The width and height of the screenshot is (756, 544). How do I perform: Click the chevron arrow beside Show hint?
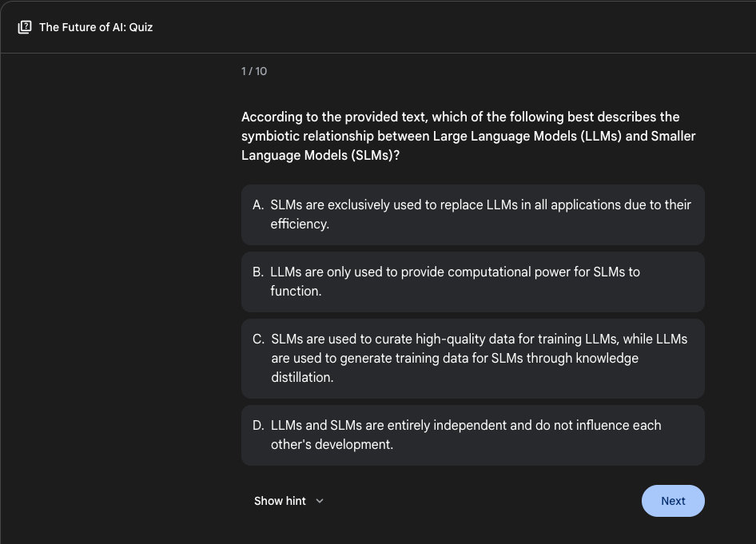(319, 501)
